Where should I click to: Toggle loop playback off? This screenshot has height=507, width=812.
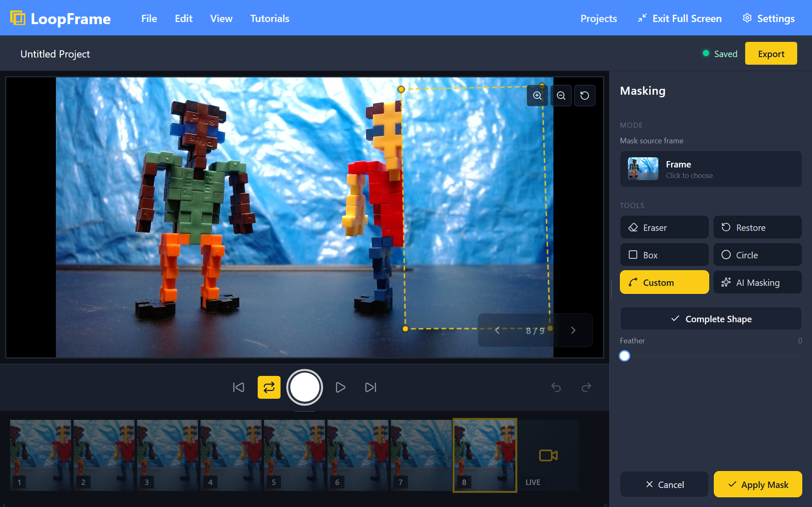pyautogui.click(x=269, y=387)
